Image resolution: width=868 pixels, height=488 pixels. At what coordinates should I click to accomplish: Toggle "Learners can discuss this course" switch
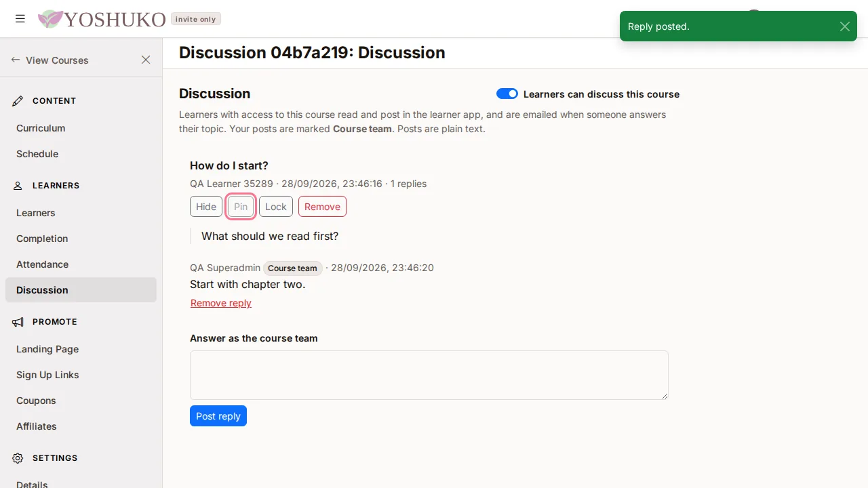click(507, 94)
